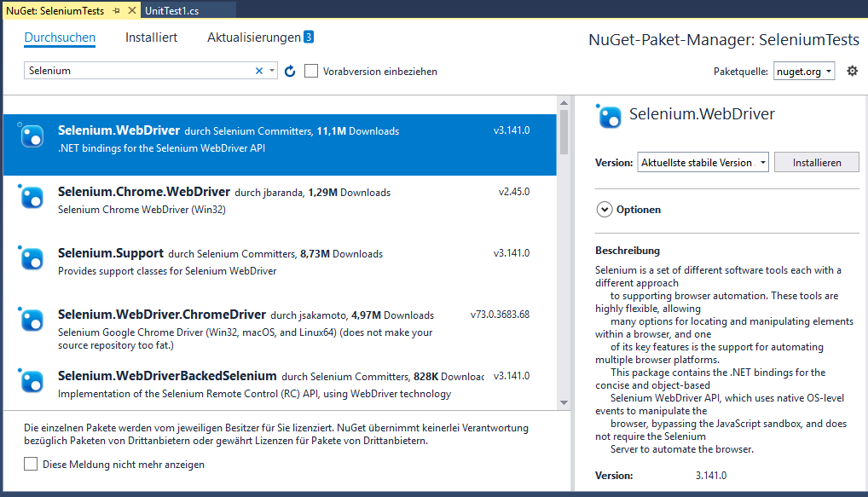
Task: Select the Selenium.WebDriver package name
Action: click(119, 130)
